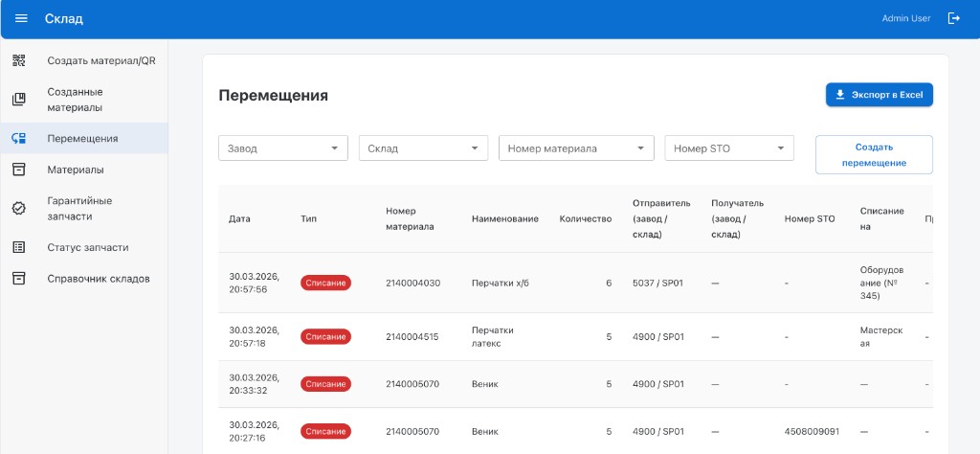Viewport: 980px width, 454px height.
Task: Open the hamburger navigation menu
Action: (x=21, y=19)
